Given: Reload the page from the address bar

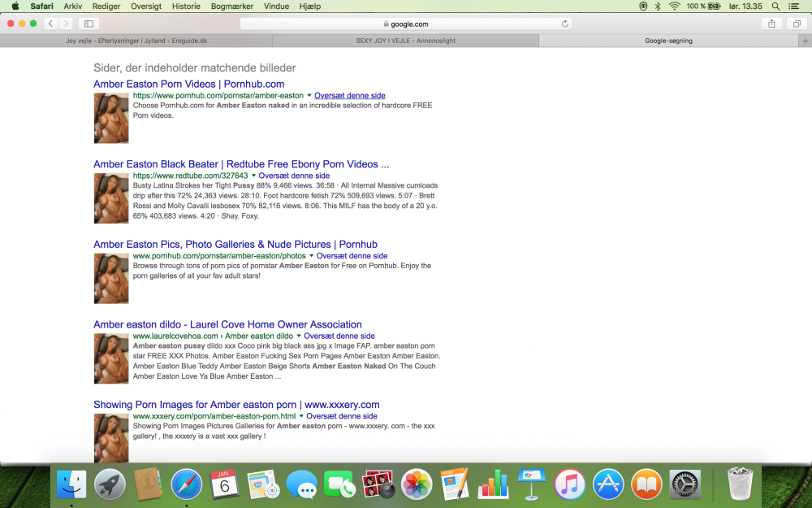Looking at the screenshot, I should pos(564,24).
